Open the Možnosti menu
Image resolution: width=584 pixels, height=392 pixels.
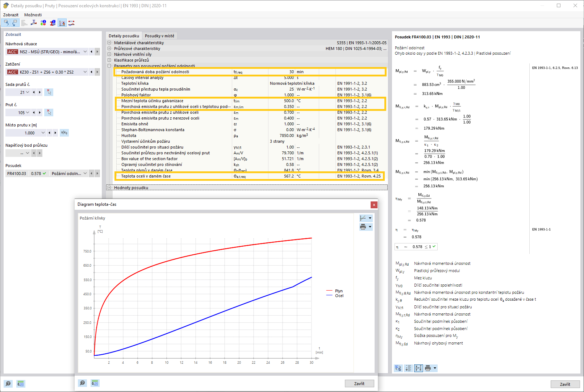point(33,15)
